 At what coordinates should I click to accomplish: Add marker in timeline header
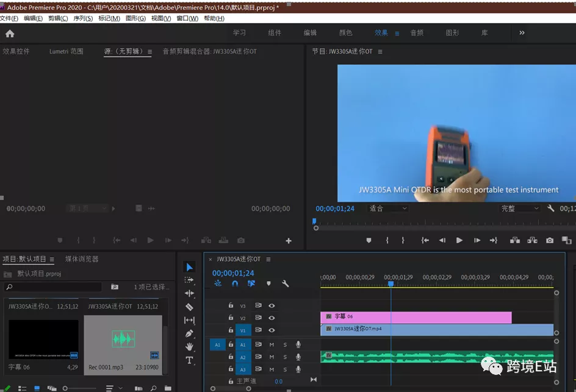click(268, 283)
